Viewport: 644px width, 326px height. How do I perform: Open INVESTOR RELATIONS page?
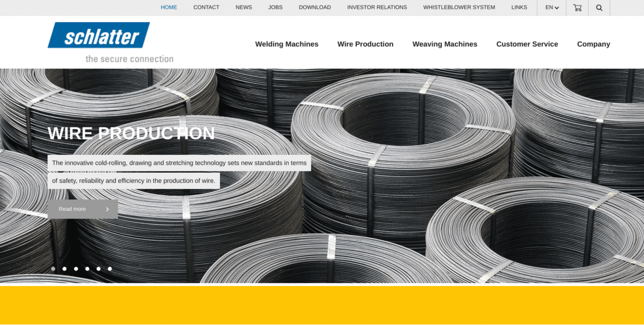click(x=377, y=7)
